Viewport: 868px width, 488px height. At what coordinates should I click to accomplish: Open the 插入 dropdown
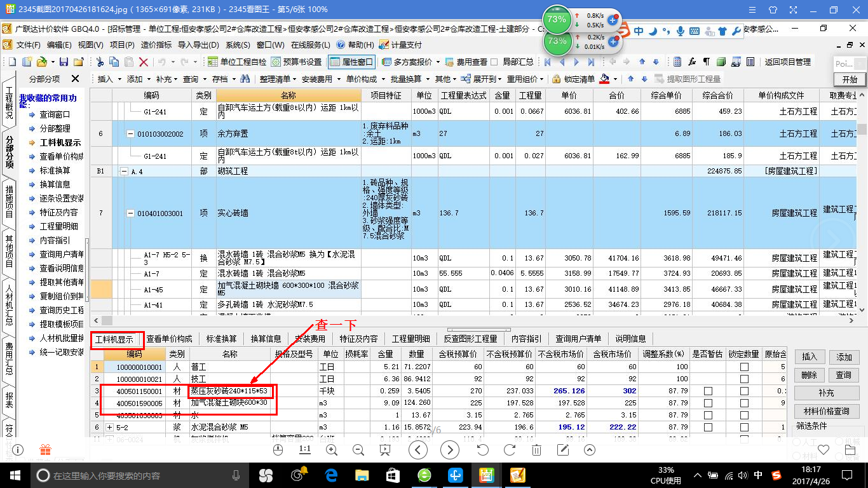pos(109,79)
